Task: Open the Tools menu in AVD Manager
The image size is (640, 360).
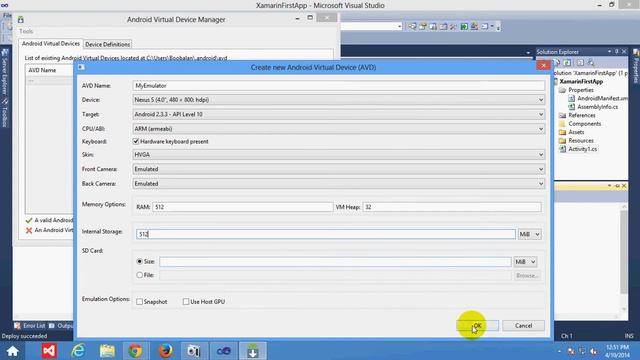Action: point(26,31)
